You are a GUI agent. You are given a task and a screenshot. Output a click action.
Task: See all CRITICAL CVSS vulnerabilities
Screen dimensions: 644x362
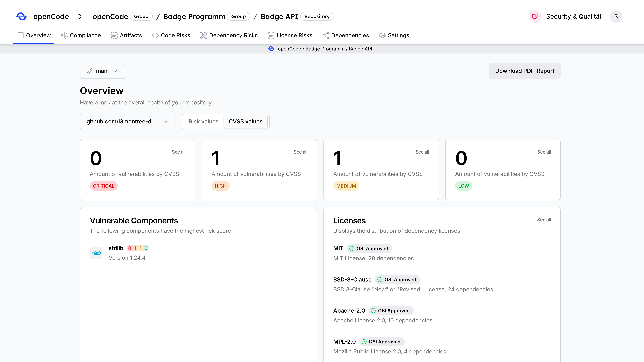click(179, 152)
